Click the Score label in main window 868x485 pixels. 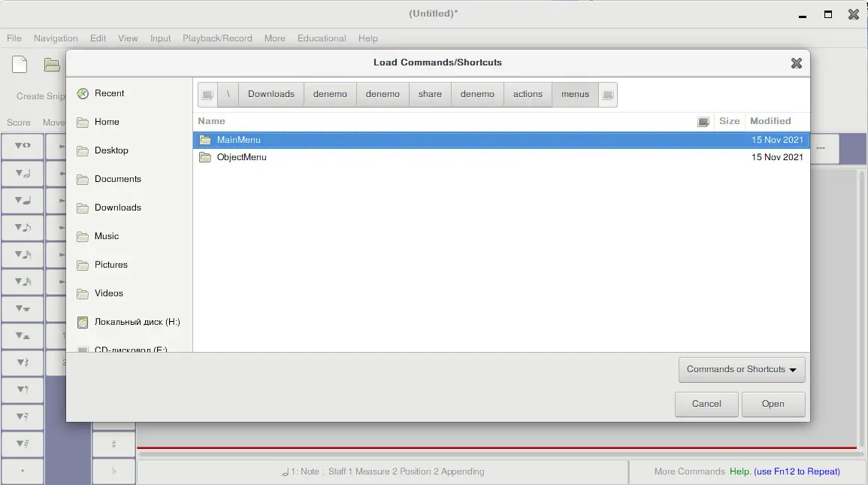(x=18, y=123)
